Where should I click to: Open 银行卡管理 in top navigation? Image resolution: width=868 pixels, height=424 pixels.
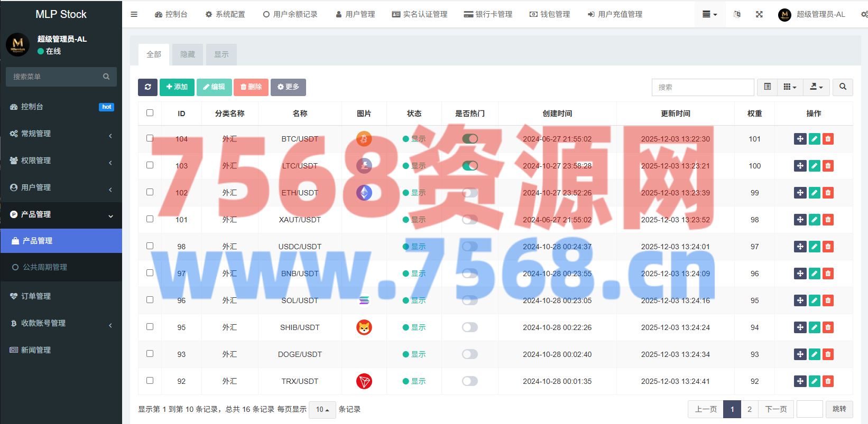point(488,14)
